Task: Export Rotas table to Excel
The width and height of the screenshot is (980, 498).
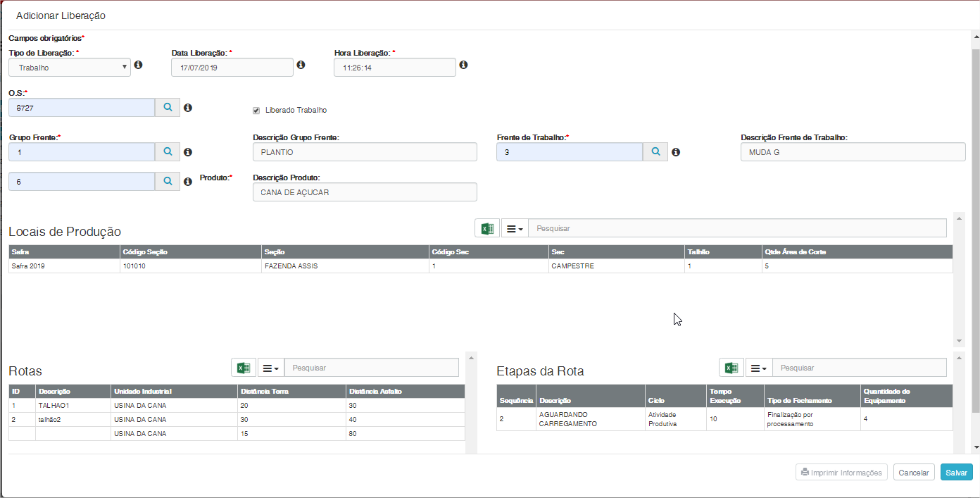Action: [x=243, y=368]
